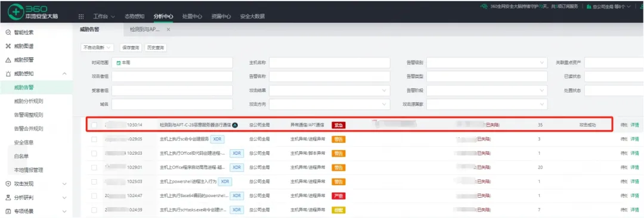The height and width of the screenshot is (218, 644).
Task: Click the calendar icon in 时间范围 field
Action: tap(119, 63)
